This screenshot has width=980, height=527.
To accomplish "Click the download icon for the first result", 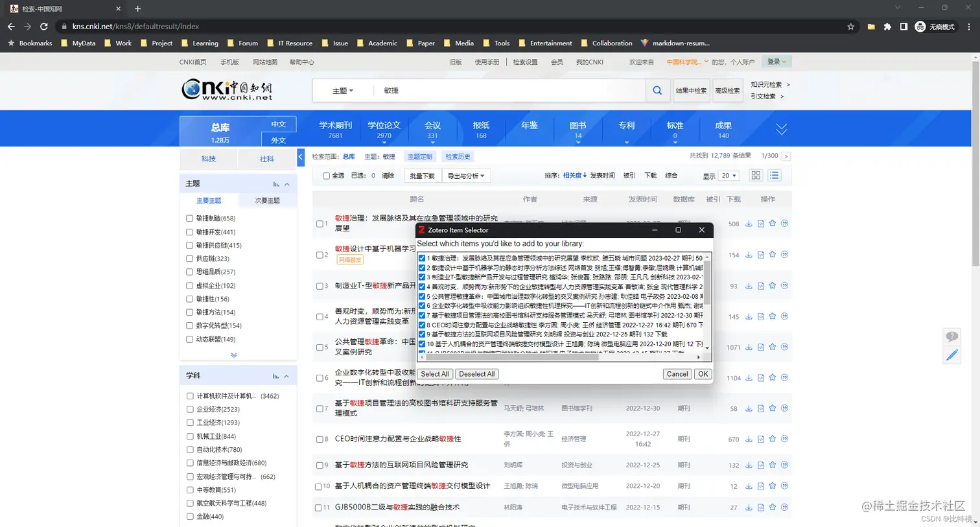I will (749, 224).
